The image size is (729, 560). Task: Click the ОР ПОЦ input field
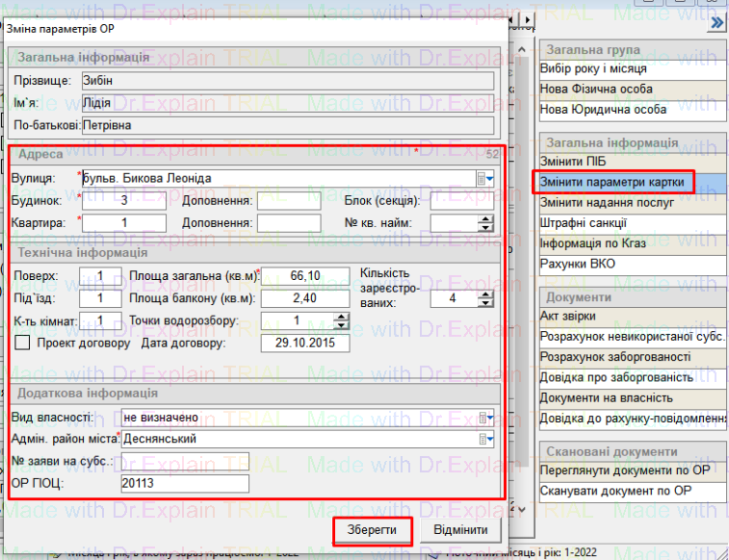[185, 483]
